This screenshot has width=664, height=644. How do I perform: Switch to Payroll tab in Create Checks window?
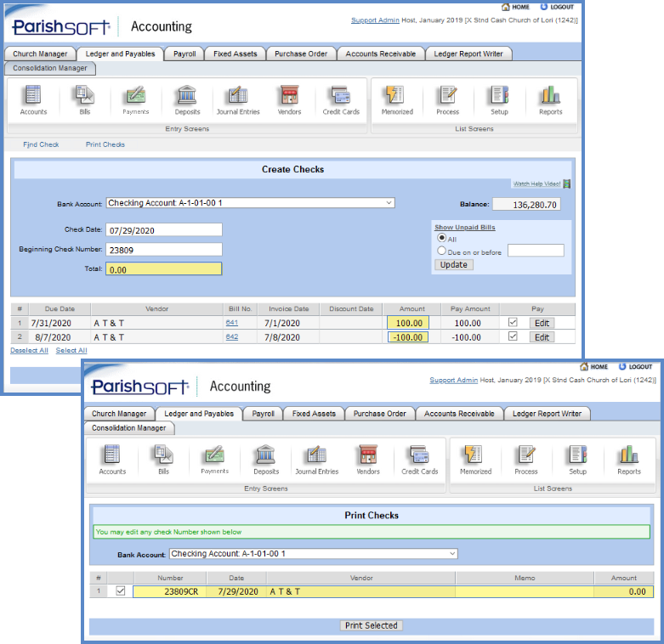point(184,54)
